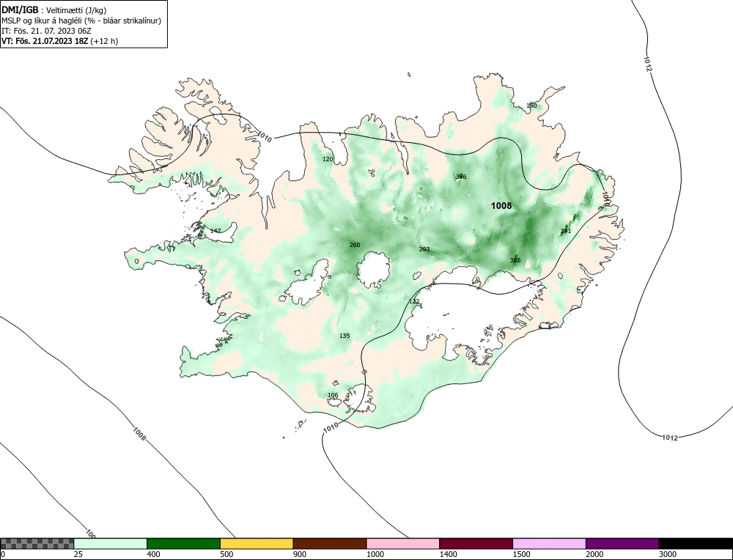Select the CAPE value 135 on the map
The height and width of the screenshot is (560, 733).
[x=345, y=336]
